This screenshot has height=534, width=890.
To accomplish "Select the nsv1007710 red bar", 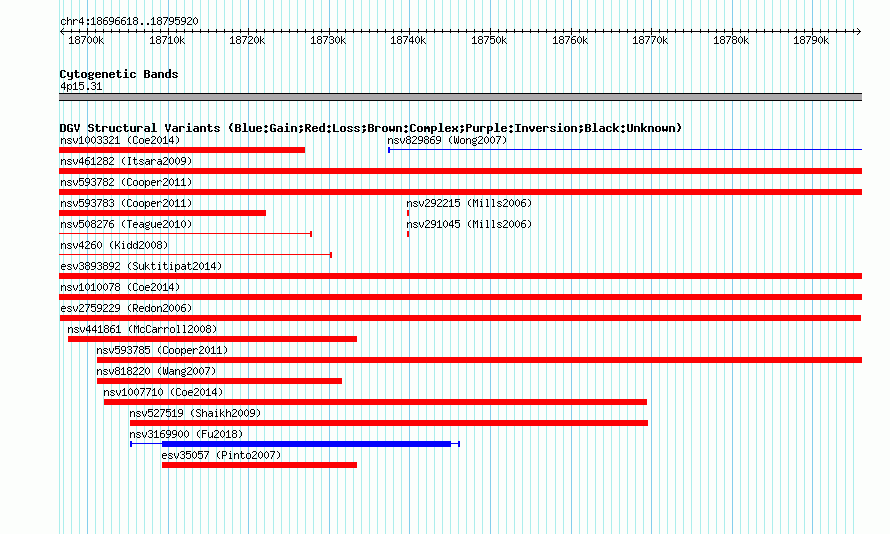I will click(375, 402).
